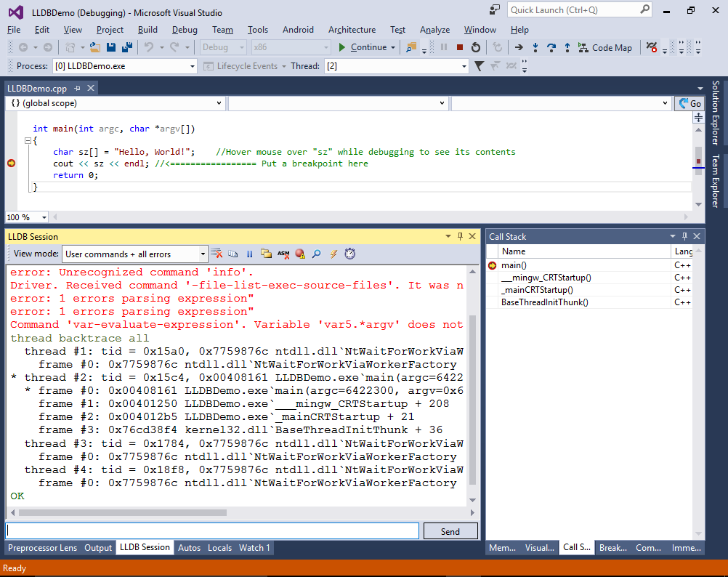Click the Quick Launch search box
The width and height of the screenshot is (728, 577).
pos(580,9)
